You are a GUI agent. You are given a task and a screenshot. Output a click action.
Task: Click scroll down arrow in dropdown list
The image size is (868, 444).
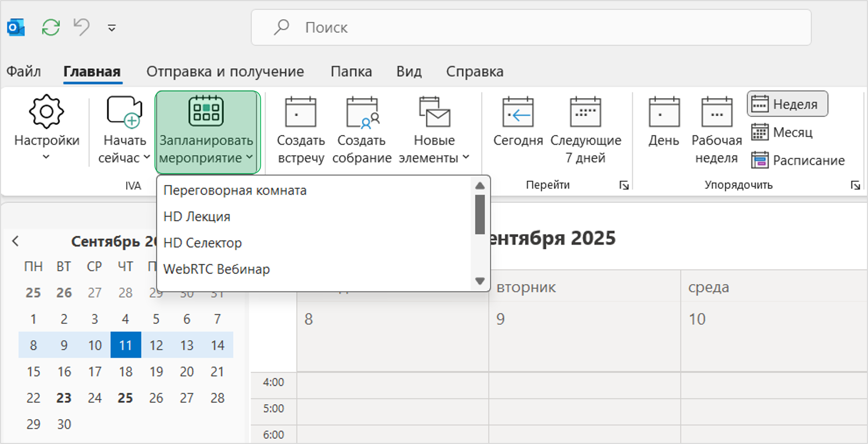click(480, 281)
